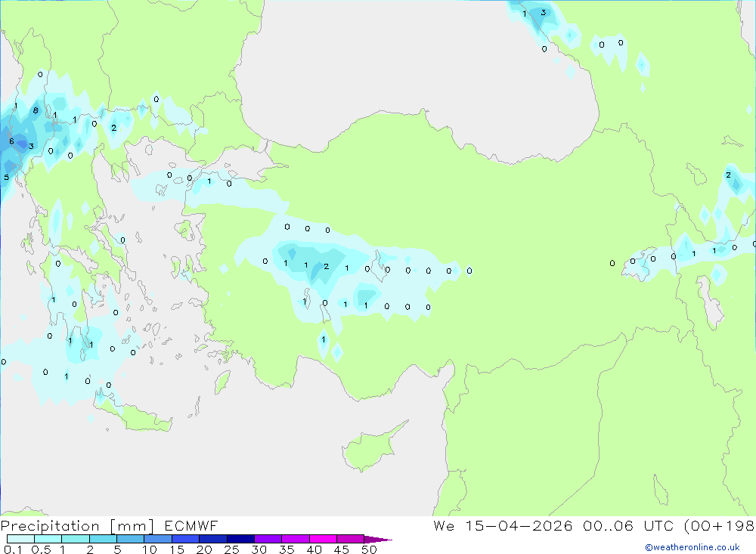Click the legend label '50'

click(x=369, y=549)
